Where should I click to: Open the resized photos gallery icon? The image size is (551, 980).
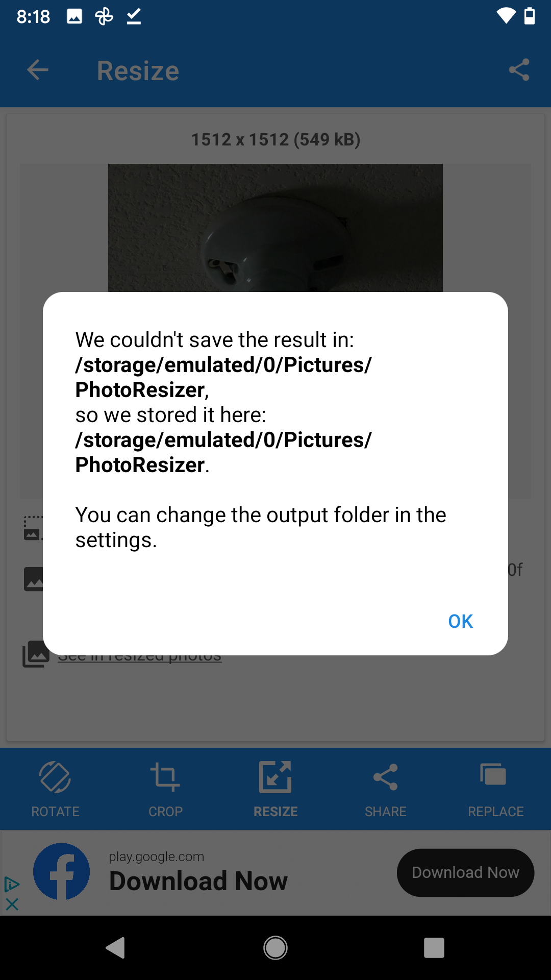(36, 654)
